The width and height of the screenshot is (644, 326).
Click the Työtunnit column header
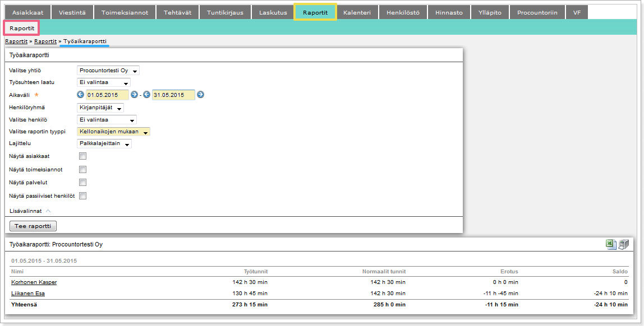coord(255,272)
